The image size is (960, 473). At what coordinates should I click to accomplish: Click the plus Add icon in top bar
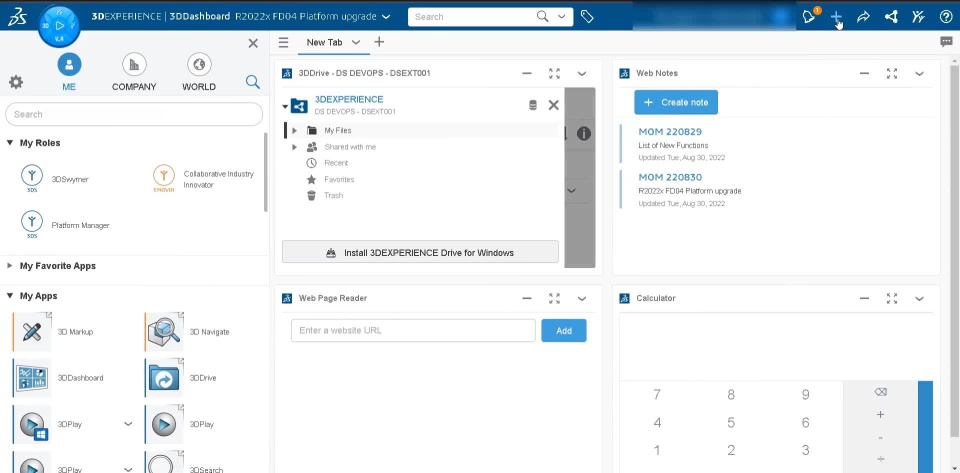[x=836, y=17]
